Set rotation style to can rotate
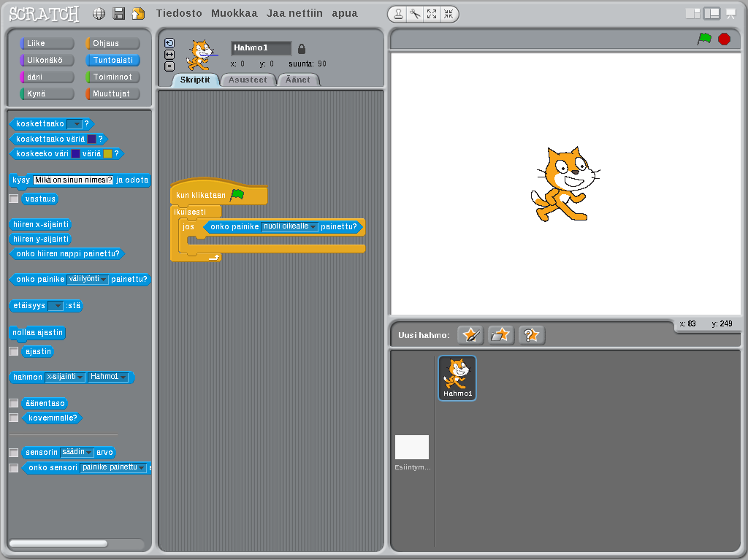The height and width of the screenshot is (560, 748). (x=169, y=43)
